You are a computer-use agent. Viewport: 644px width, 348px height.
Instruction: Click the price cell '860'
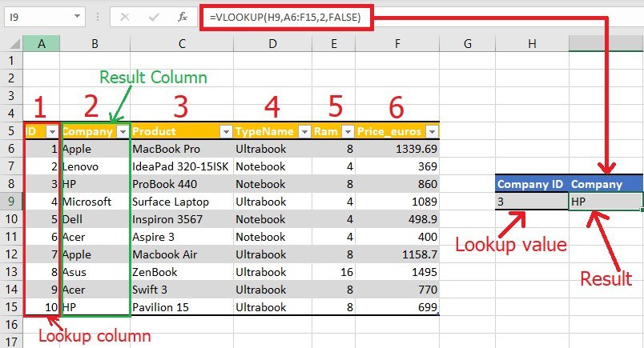click(397, 184)
